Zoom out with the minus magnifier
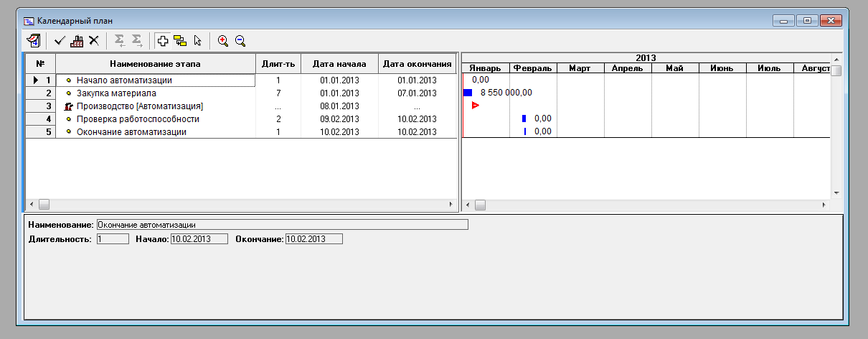868x339 pixels. [240, 41]
